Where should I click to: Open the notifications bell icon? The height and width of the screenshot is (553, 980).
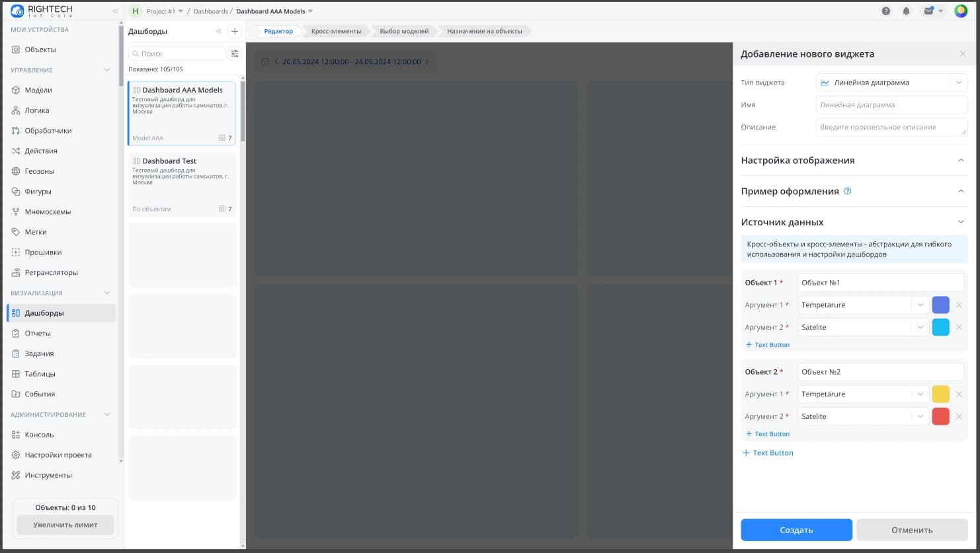(x=906, y=11)
